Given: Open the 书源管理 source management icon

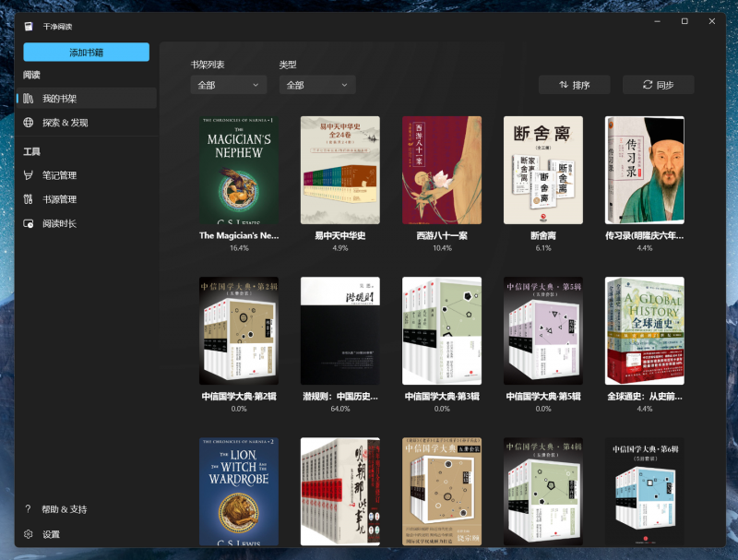Looking at the screenshot, I should [29, 199].
